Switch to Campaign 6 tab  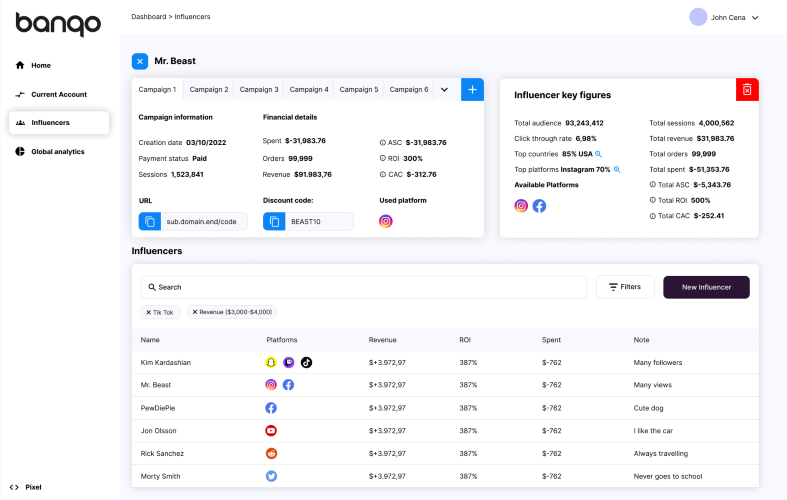click(x=409, y=89)
